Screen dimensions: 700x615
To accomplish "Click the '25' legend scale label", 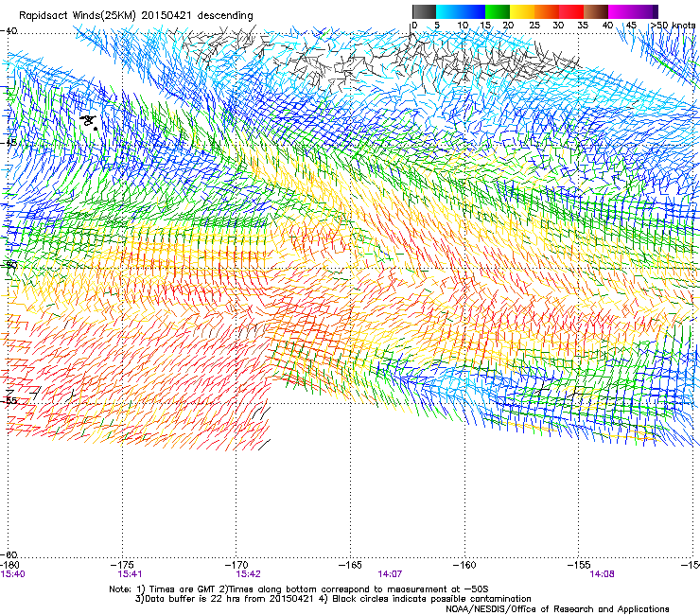I will 534,26.
